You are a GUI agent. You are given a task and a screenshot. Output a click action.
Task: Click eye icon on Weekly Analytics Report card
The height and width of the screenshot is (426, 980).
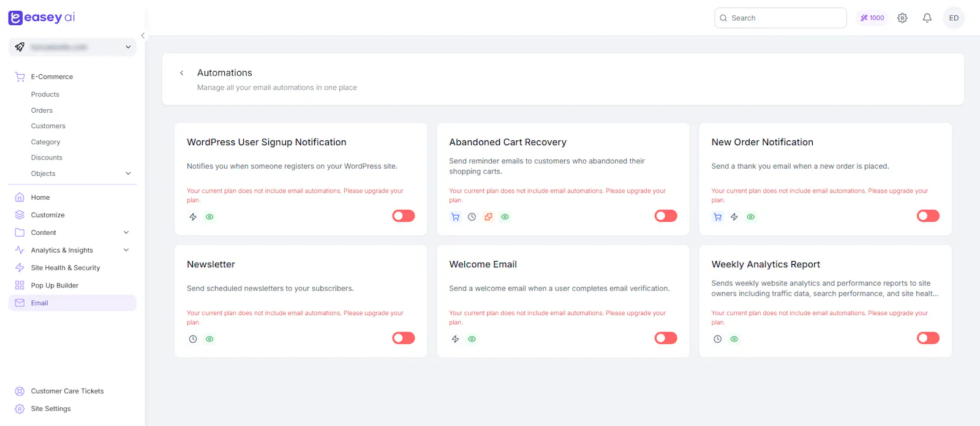point(734,339)
